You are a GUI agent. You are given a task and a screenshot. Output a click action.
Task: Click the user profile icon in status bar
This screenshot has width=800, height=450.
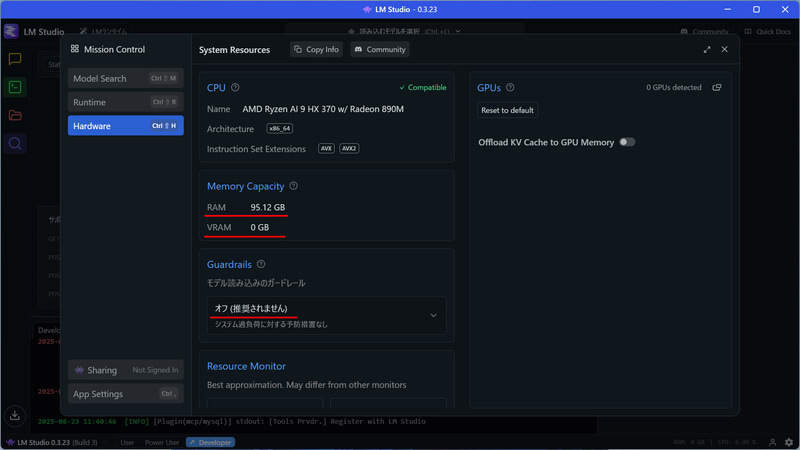pos(772,442)
